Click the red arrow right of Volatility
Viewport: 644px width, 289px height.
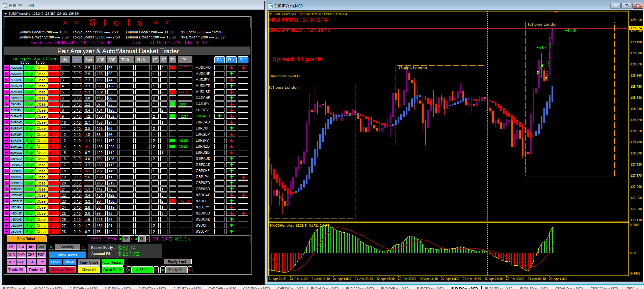click(83, 247)
